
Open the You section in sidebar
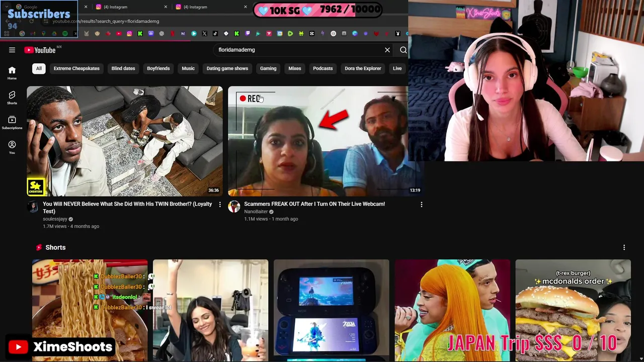(12, 147)
